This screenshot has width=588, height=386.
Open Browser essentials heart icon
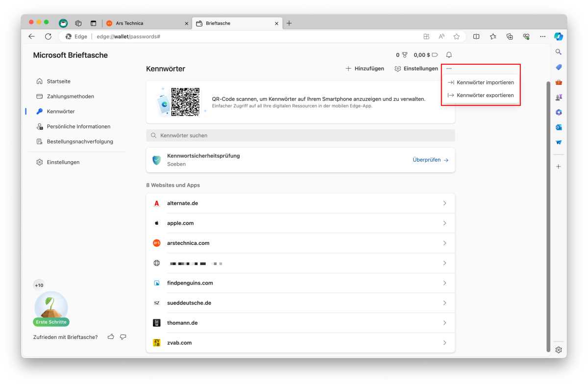point(526,36)
